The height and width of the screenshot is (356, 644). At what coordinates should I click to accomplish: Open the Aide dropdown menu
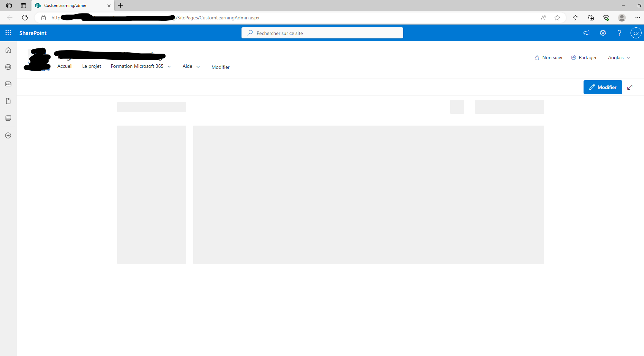[191, 66]
